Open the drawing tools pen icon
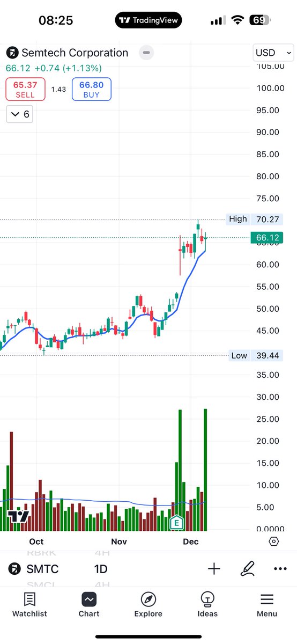The height and width of the screenshot is (644, 297). [x=247, y=569]
